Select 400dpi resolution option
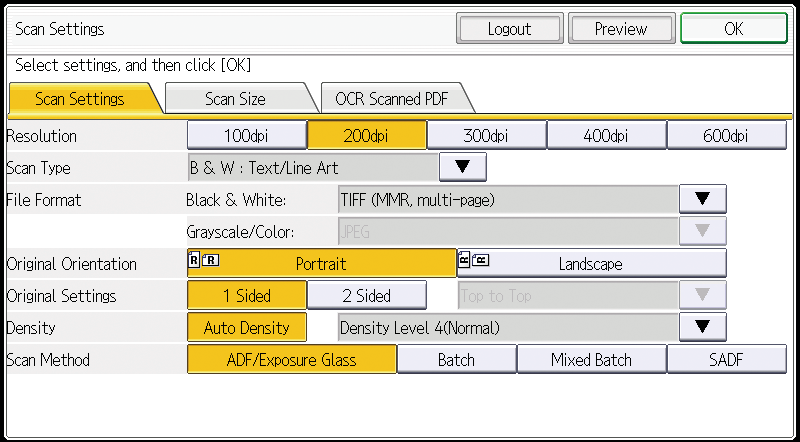This screenshot has height=442, width=800. point(606,136)
